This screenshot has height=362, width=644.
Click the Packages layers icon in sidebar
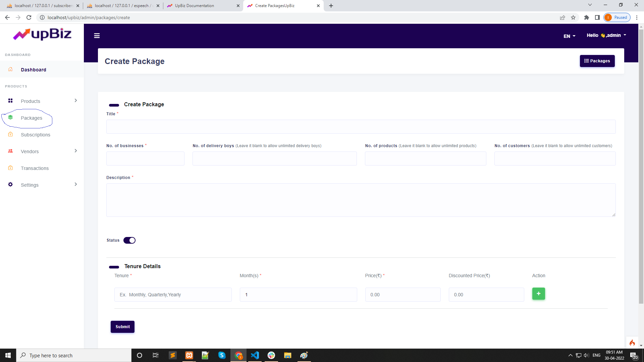coord(10,118)
